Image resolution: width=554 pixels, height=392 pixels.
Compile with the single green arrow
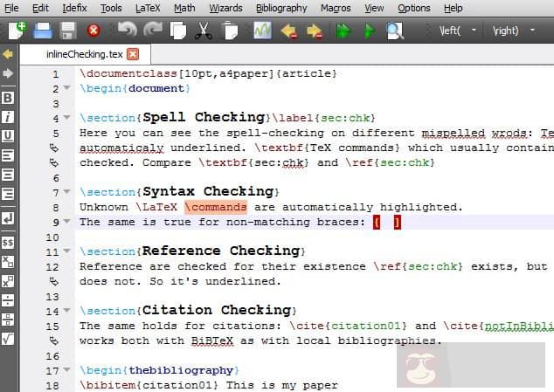[370, 31]
